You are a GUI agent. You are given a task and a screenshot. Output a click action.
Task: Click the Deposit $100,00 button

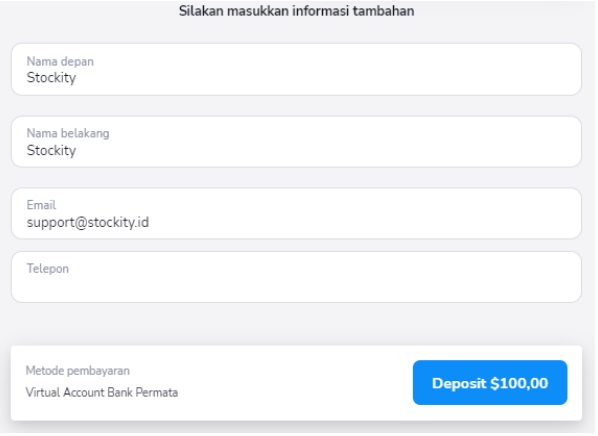point(490,383)
